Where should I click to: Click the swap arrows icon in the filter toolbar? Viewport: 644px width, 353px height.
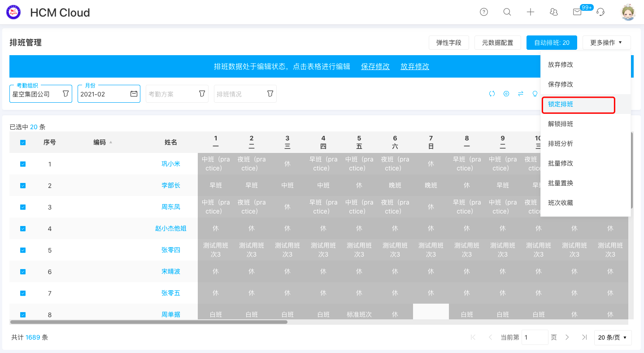click(521, 94)
